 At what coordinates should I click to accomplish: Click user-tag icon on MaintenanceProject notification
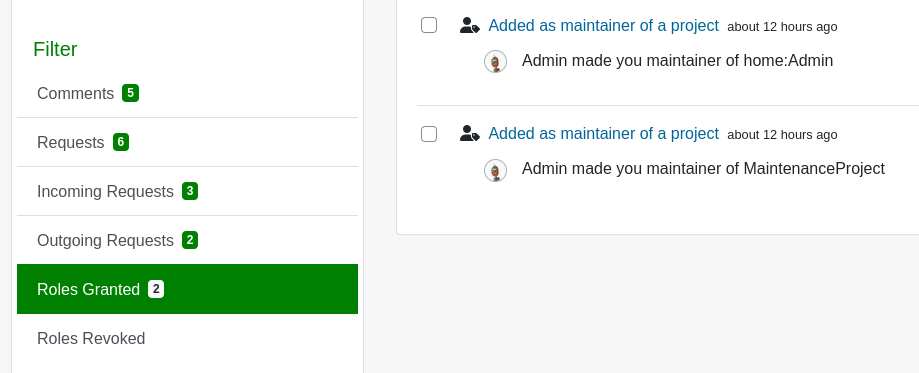click(469, 133)
